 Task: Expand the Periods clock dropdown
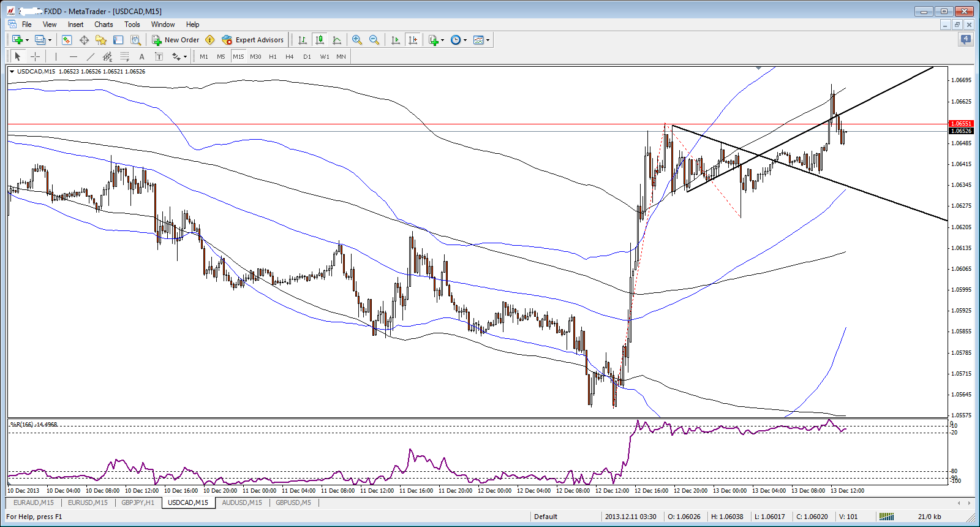pyautogui.click(x=466, y=40)
